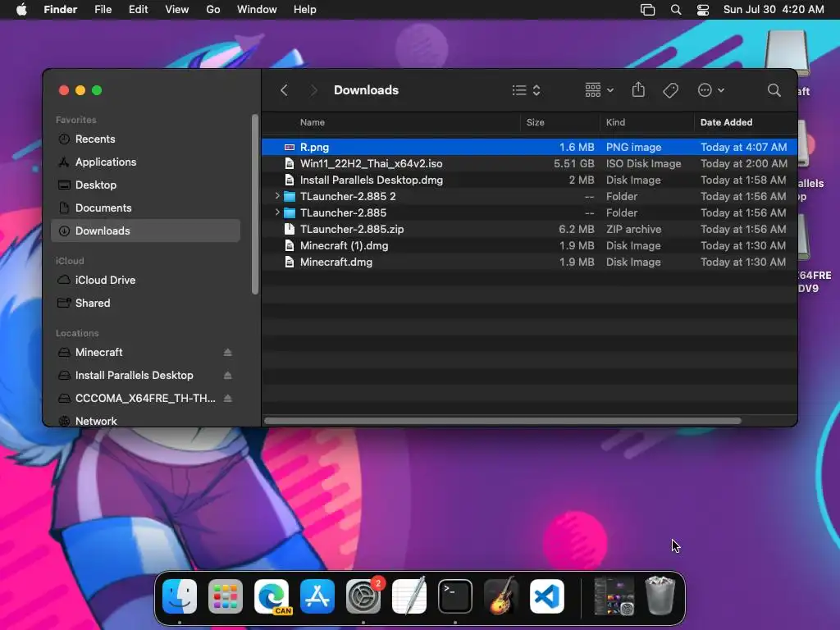The height and width of the screenshot is (630, 840).
Task: Click the TLauncher-2.885 2 folder icon
Action: click(290, 197)
